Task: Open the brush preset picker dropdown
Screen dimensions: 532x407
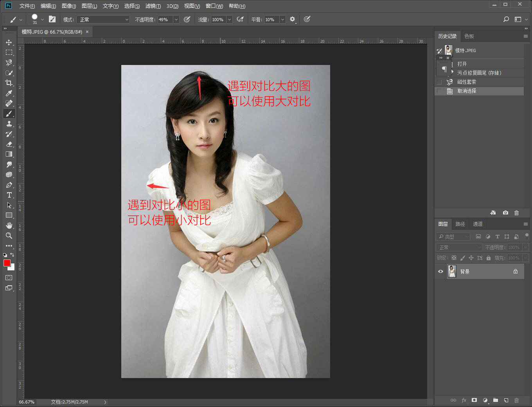Action: [x=42, y=20]
